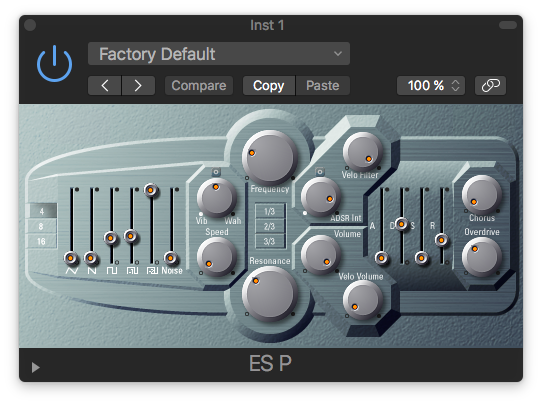The image size is (542, 405).
Task: Go to the next preset
Action: 138,85
